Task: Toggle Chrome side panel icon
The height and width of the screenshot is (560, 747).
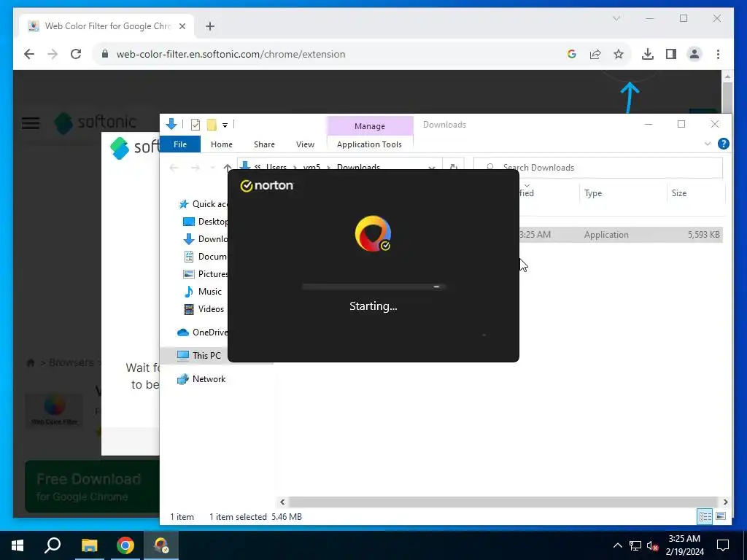Action: coord(671,54)
